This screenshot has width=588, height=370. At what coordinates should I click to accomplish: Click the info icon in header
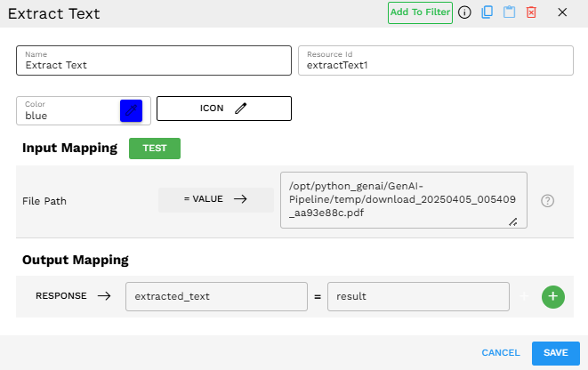[x=464, y=12]
